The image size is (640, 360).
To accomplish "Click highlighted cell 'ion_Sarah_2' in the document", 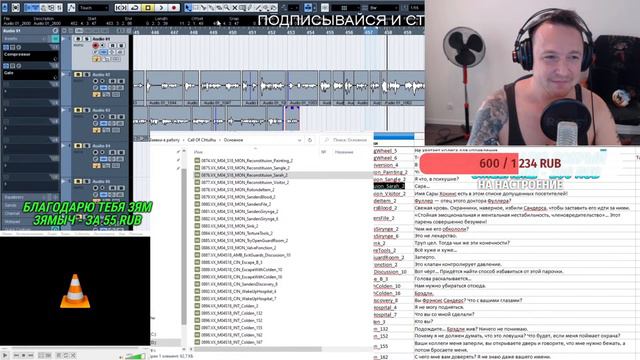I will [389, 186].
